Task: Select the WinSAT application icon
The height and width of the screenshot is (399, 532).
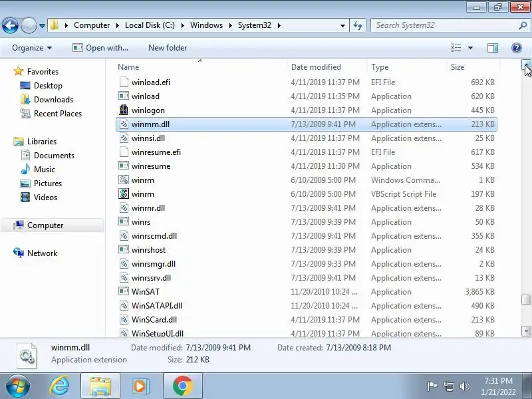Action: coord(124,291)
